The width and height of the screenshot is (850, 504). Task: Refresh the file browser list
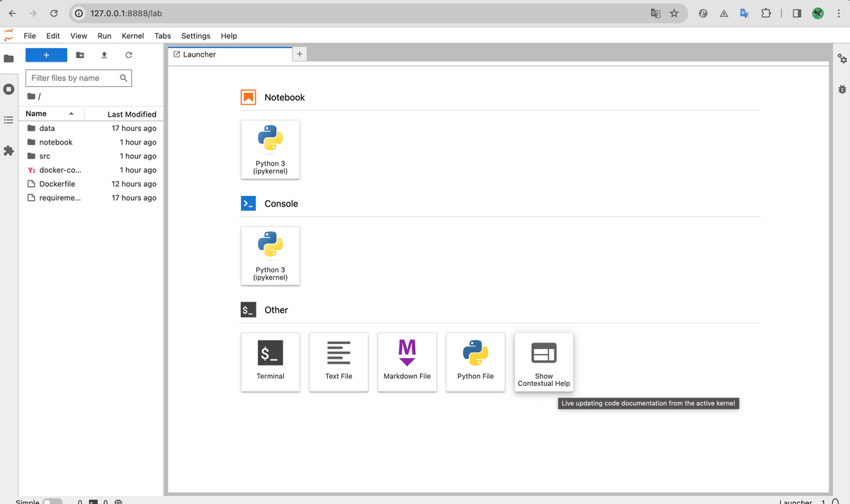128,55
